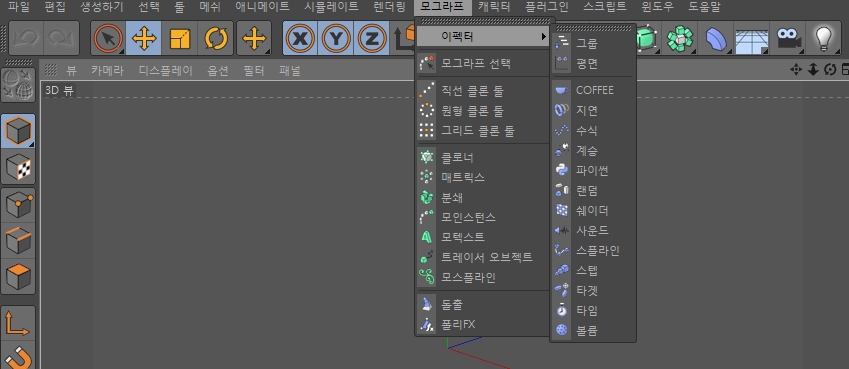Activate the Scale tool
Viewport: 849px width, 369px height.
pyautogui.click(x=180, y=38)
